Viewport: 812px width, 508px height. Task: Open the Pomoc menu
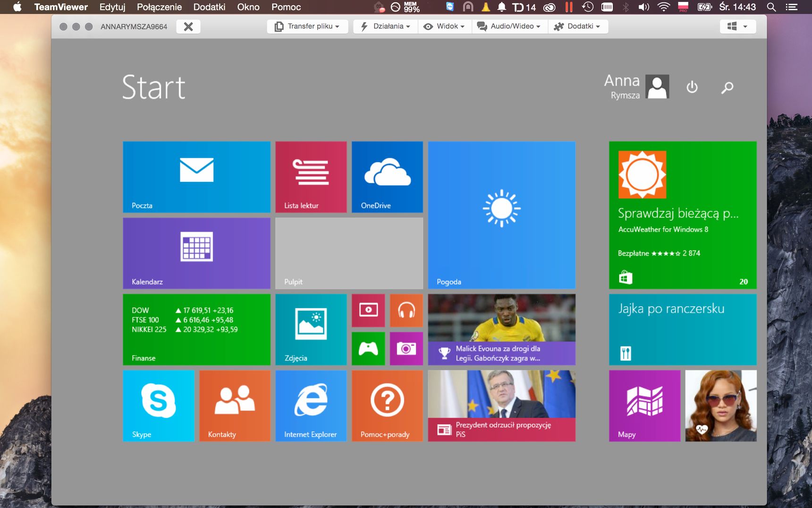(x=286, y=7)
